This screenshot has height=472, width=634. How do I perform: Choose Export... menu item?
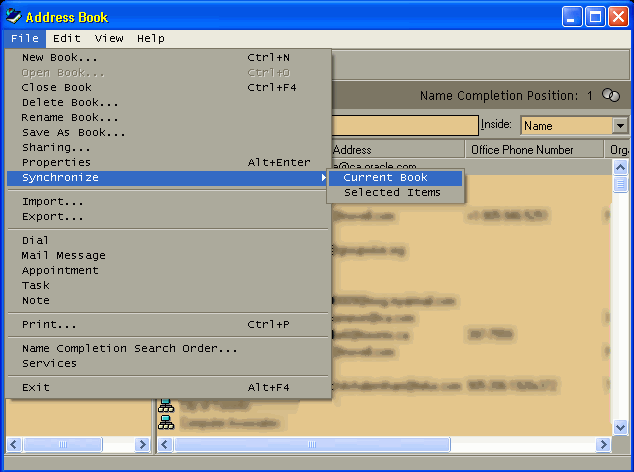[168, 217]
